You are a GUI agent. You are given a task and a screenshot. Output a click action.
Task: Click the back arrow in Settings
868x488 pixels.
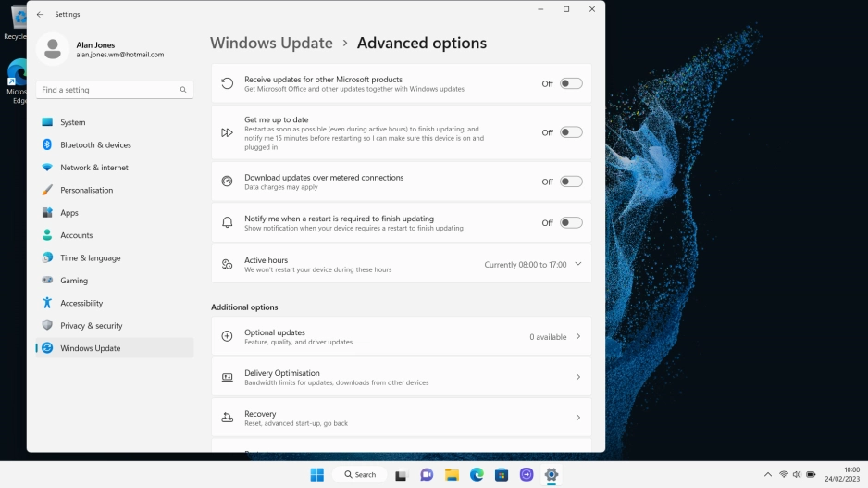click(x=40, y=15)
